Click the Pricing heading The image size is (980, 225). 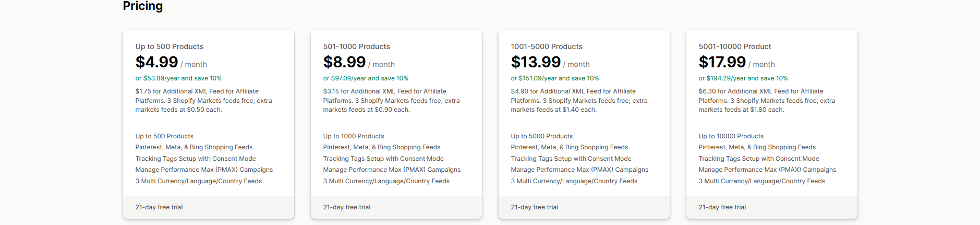coord(142,6)
